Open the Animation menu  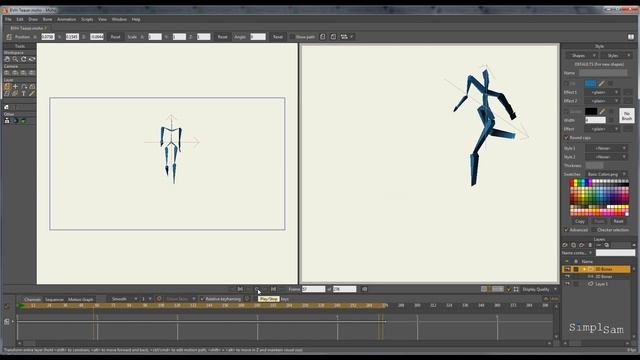tap(67, 19)
